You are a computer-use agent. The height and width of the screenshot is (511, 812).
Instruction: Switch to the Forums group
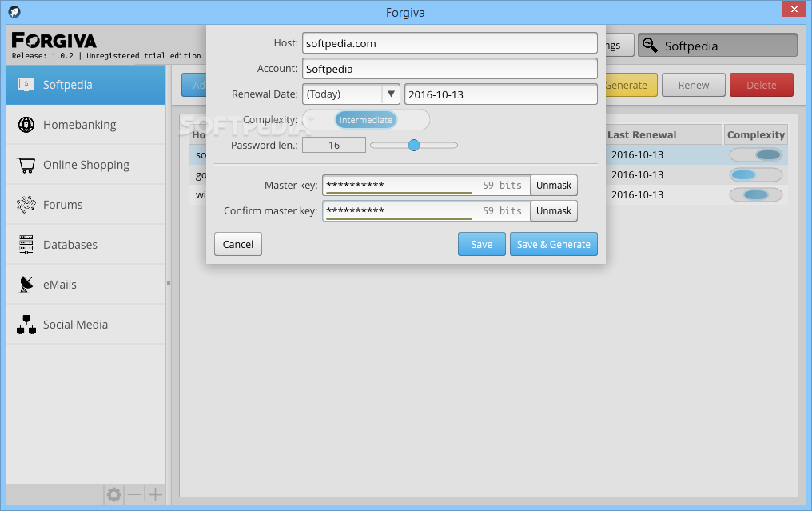point(86,205)
